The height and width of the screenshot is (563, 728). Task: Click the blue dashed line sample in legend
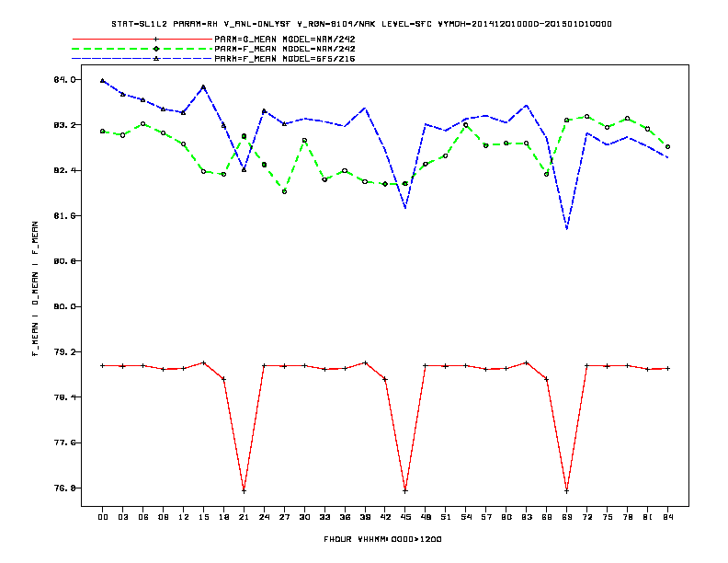142,59
